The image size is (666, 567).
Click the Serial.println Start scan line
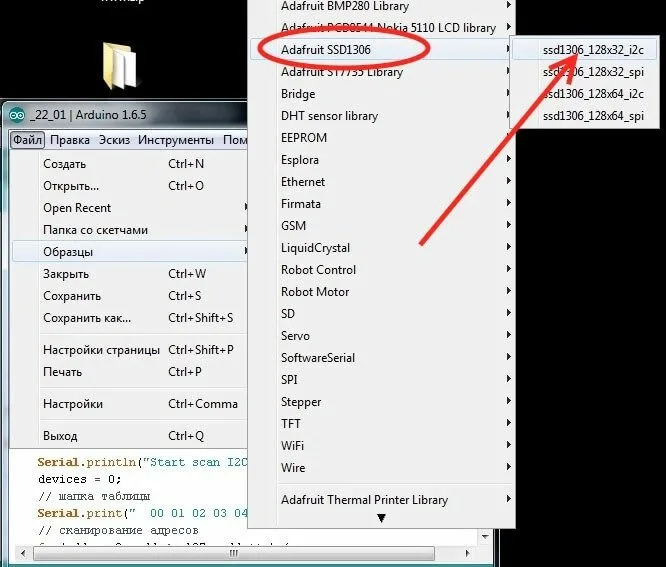[x=142, y=463]
